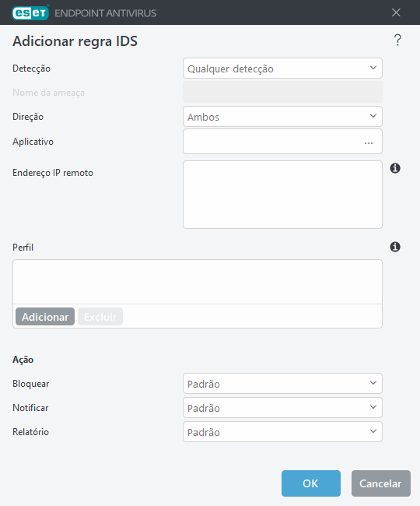Image resolution: width=420 pixels, height=506 pixels.
Task: Close the Adicionar regra IDS dialog
Action: [x=396, y=12]
